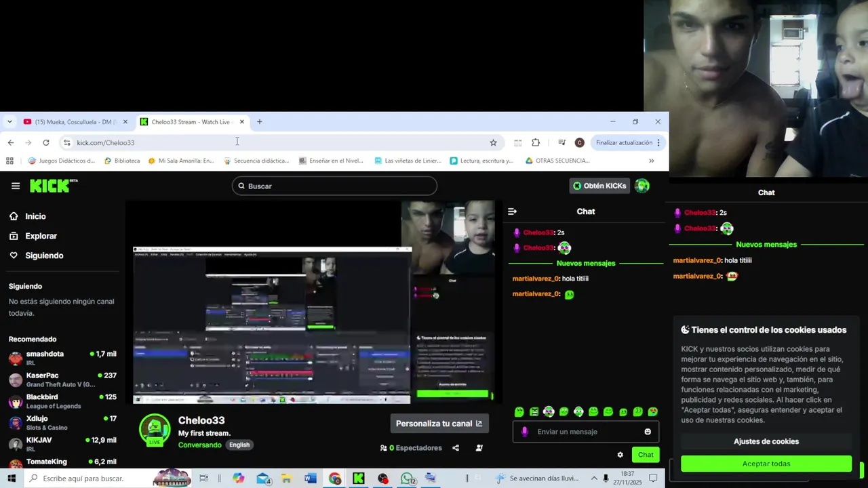Click the Conversando category link
868x488 pixels.
[x=199, y=445]
